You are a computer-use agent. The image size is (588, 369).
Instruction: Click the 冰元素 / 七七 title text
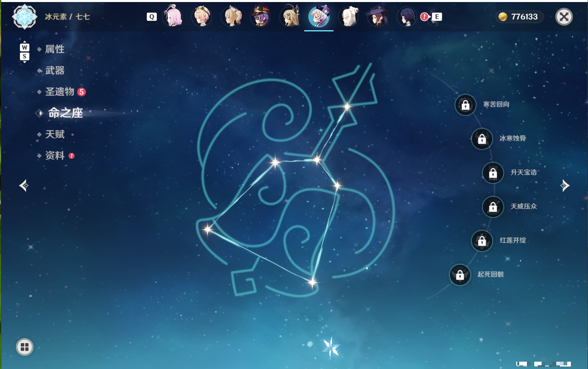click(x=67, y=17)
